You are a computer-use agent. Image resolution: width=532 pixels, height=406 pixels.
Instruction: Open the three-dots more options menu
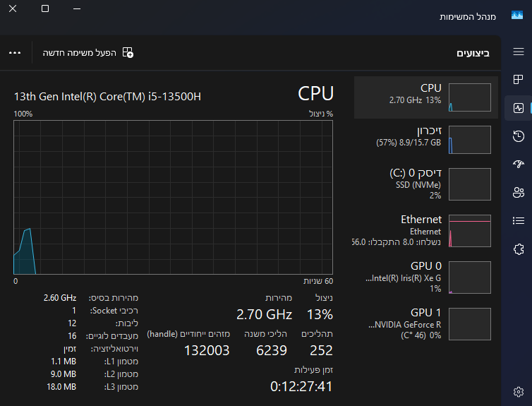(x=15, y=53)
